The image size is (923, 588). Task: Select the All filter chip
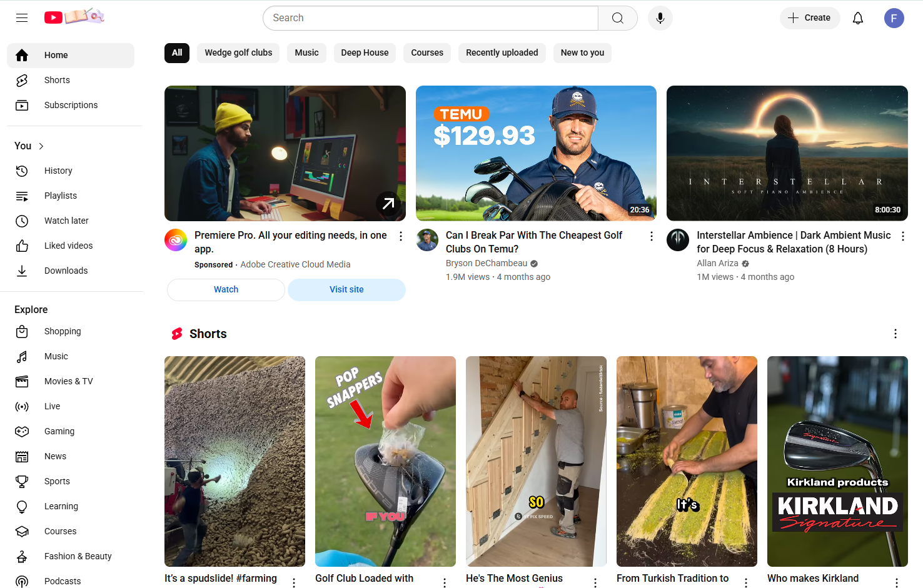(x=177, y=53)
